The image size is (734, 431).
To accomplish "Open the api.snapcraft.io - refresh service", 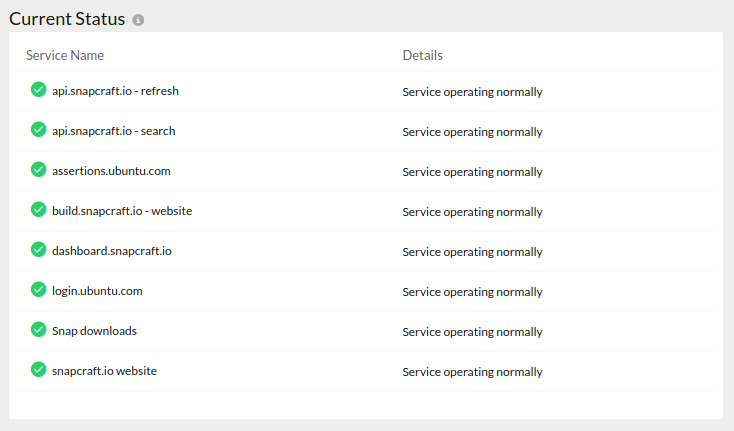I will point(115,91).
